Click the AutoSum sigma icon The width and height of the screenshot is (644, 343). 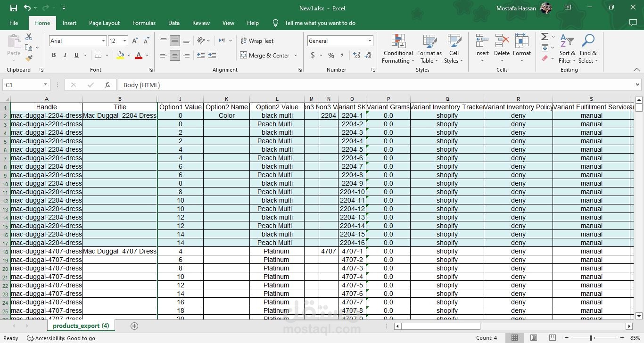coord(545,37)
